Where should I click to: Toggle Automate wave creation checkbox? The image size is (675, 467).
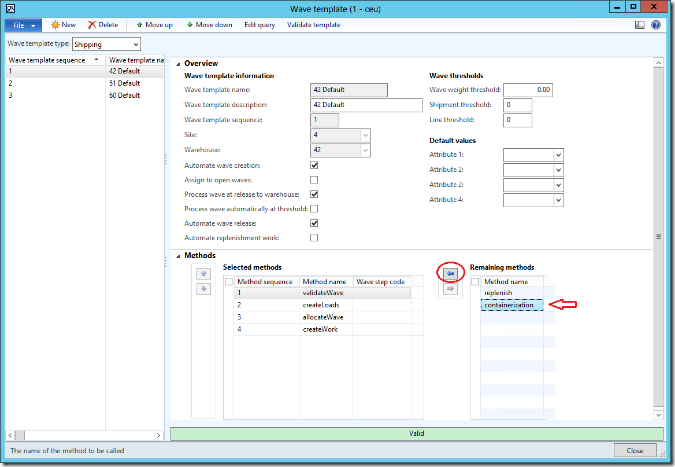(x=314, y=165)
